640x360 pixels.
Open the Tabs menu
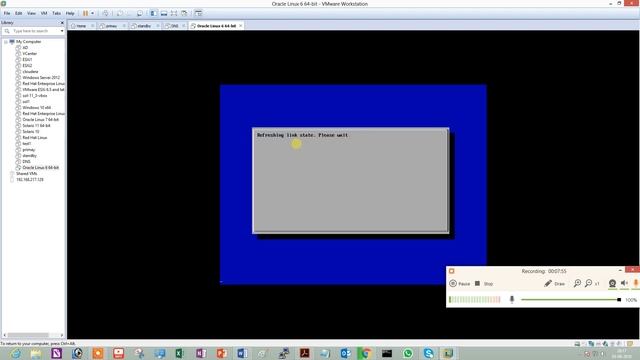coord(56,13)
